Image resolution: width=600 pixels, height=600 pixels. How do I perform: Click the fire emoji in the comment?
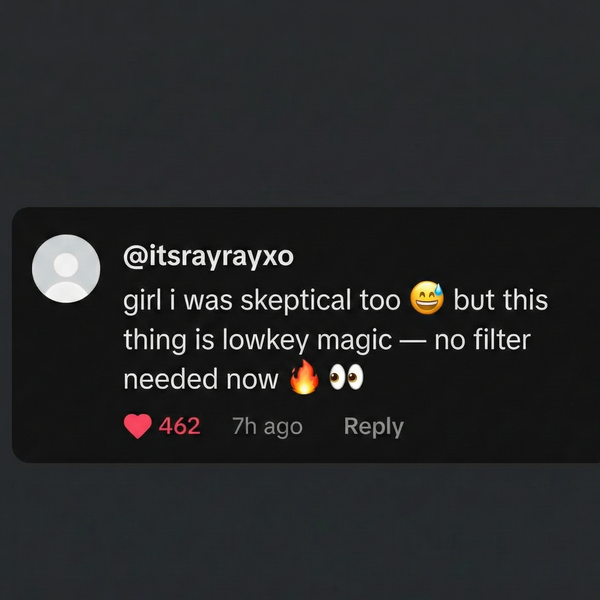[303, 379]
